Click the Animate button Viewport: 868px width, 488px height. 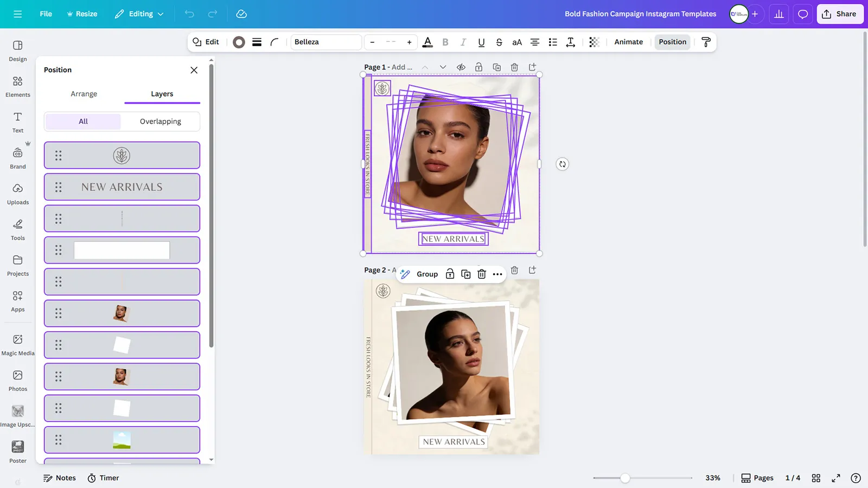coord(628,42)
